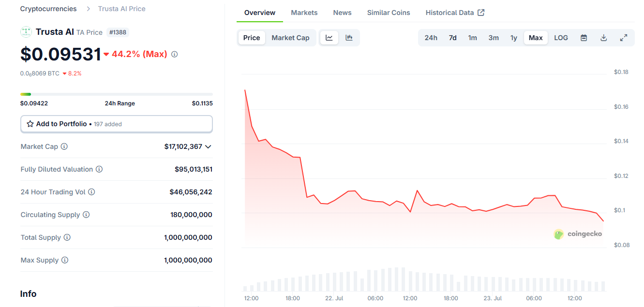Click the star icon in Add to Portfolio
644x307 pixels.
coord(31,124)
